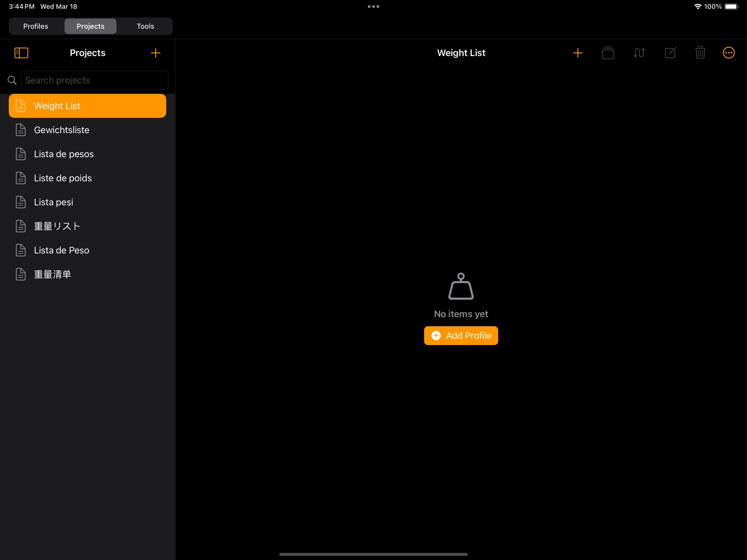This screenshot has height=560, width=747.
Task: Switch to the Tools tab
Action: (145, 26)
